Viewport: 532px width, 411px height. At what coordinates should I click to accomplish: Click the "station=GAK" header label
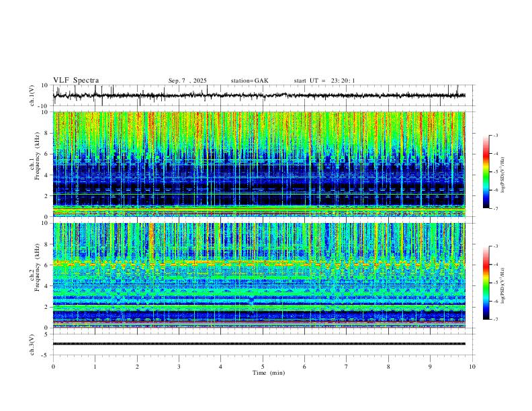coord(249,81)
